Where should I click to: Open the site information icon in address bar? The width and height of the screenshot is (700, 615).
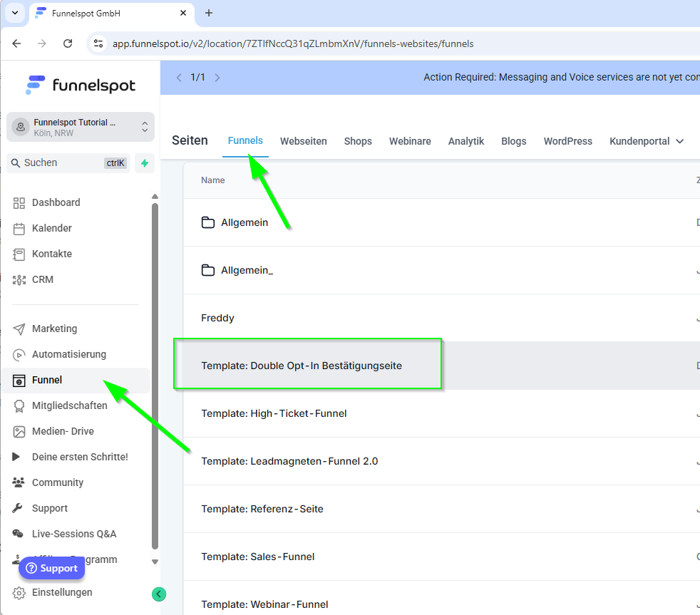click(x=98, y=43)
